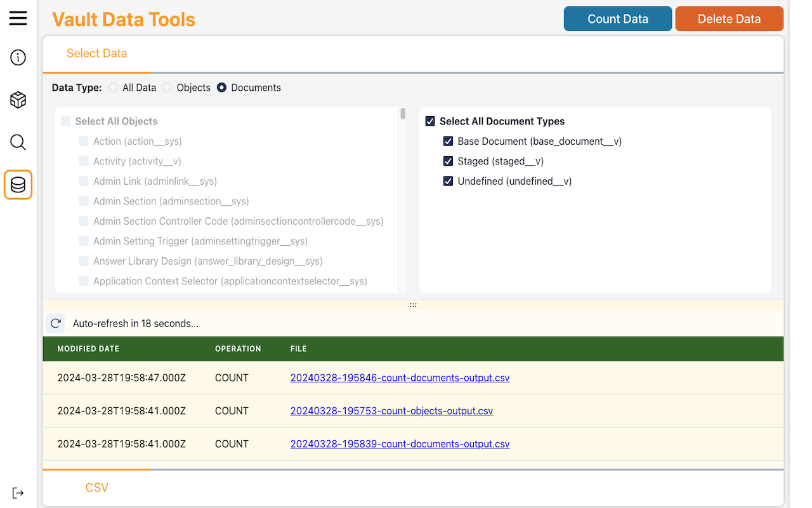Open the CSV tab

[97, 488]
